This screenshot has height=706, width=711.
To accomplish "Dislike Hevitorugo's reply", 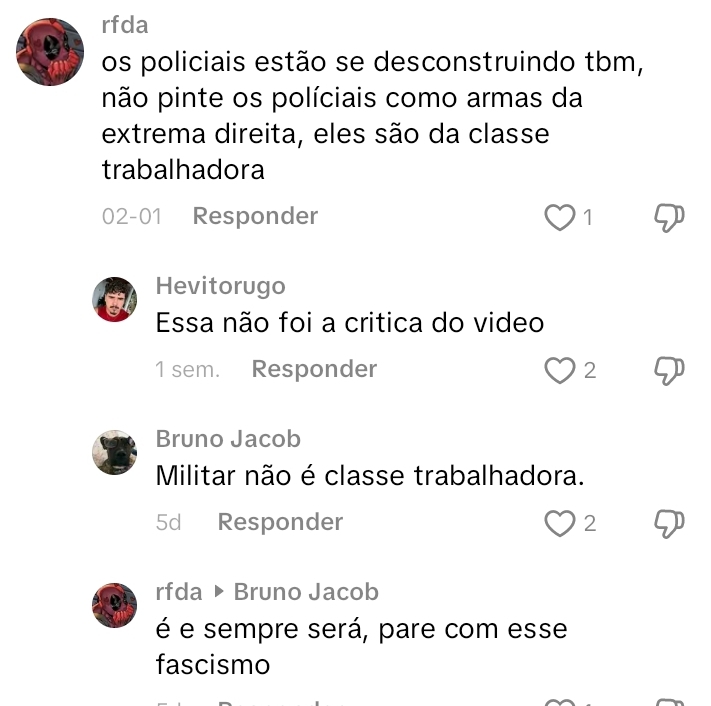I will [x=669, y=370].
